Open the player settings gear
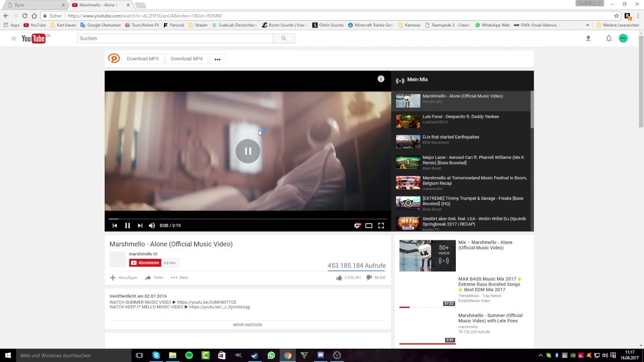The width and height of the screenshot is (644, 362). click(x=357, y=226)
